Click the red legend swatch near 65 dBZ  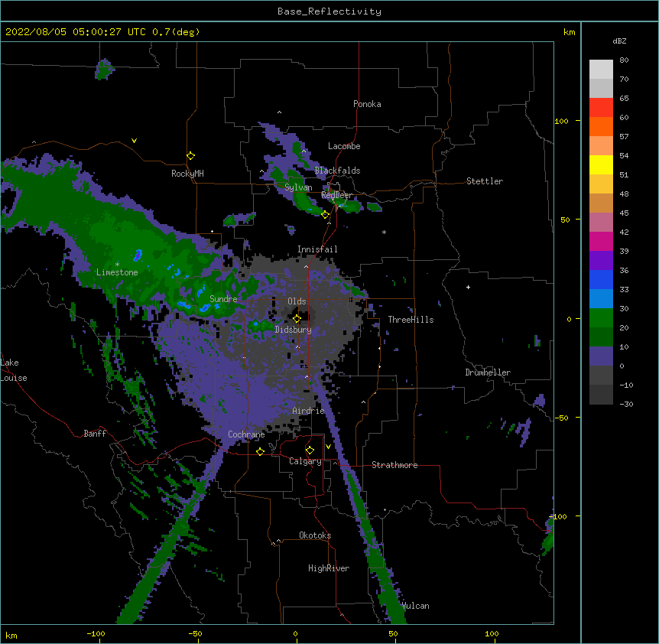click(601, 107)
